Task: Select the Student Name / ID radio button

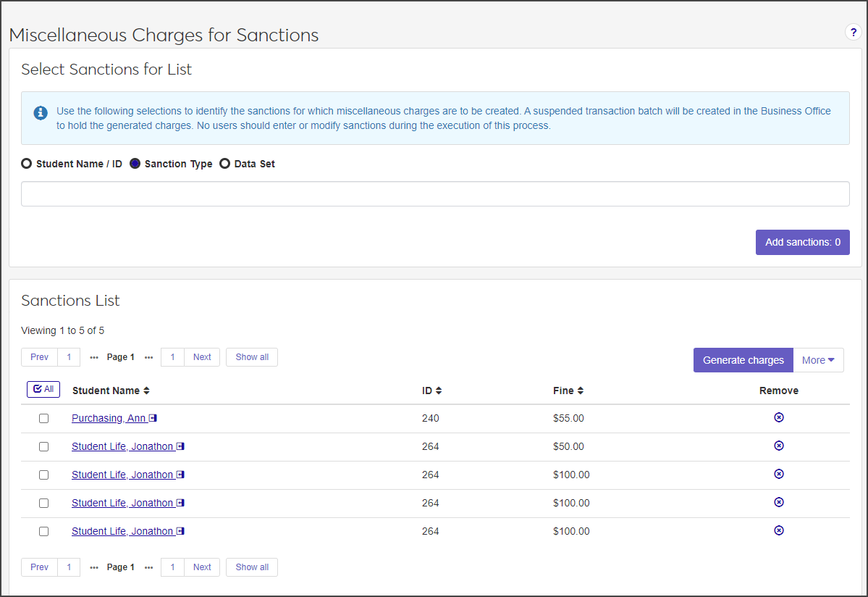Action: [x=27, y=164]
